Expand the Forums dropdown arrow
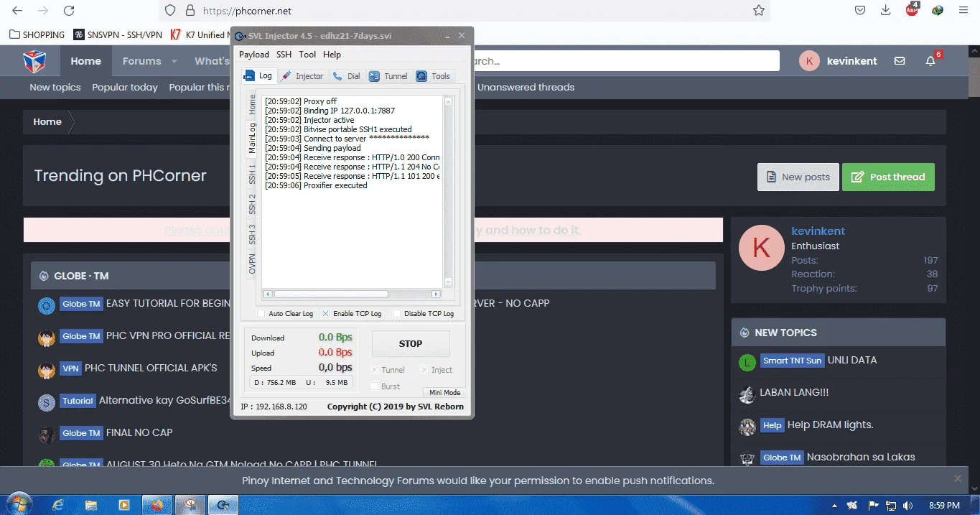Image resolution: width=980 pixels, height=515 pixels. 174,62
